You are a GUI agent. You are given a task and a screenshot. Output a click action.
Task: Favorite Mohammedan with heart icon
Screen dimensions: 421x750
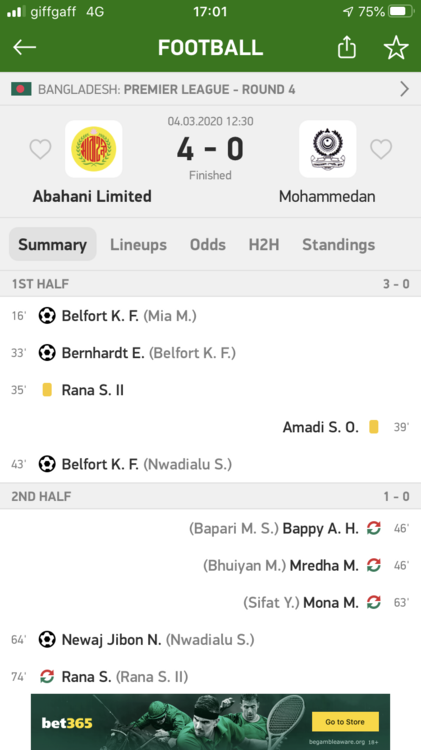click(x=381, y=149)
